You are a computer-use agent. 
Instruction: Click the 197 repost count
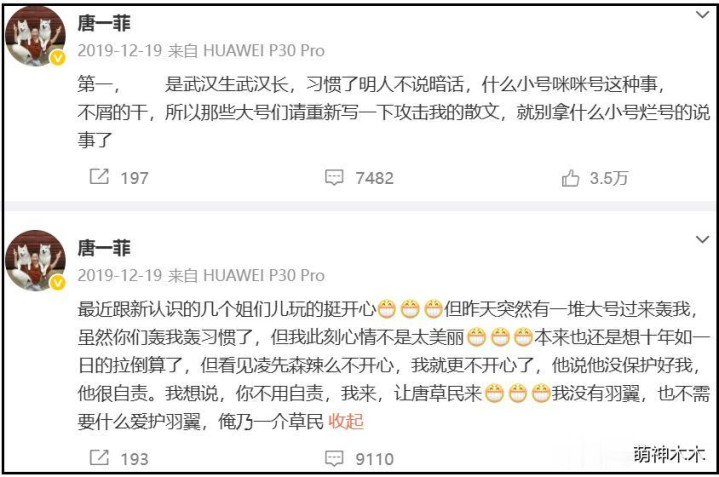pyautogui.click(x=134, y=178)
